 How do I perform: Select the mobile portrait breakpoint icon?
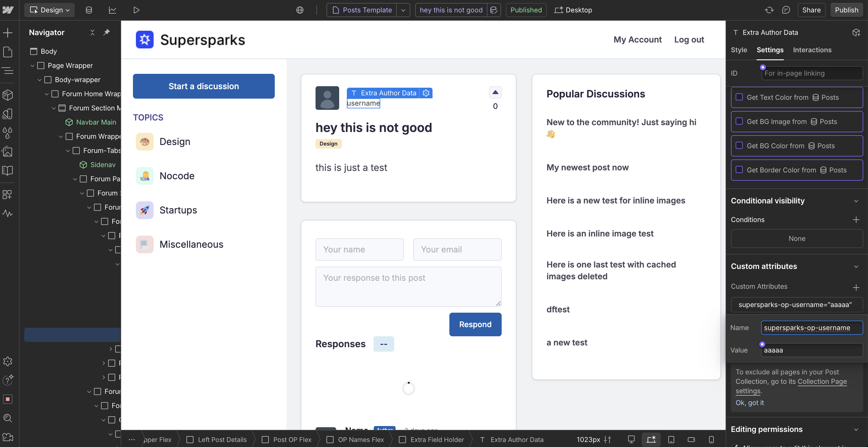pyautogui.click(x=711, y=440)
